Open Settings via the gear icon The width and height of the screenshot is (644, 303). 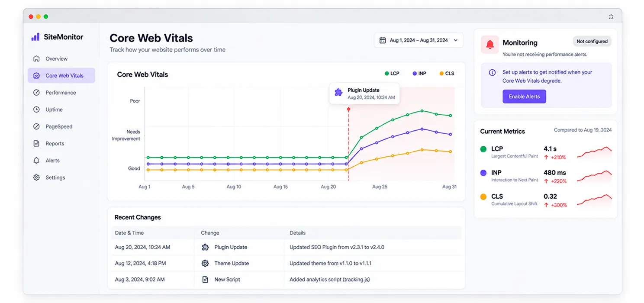[36, 177]
